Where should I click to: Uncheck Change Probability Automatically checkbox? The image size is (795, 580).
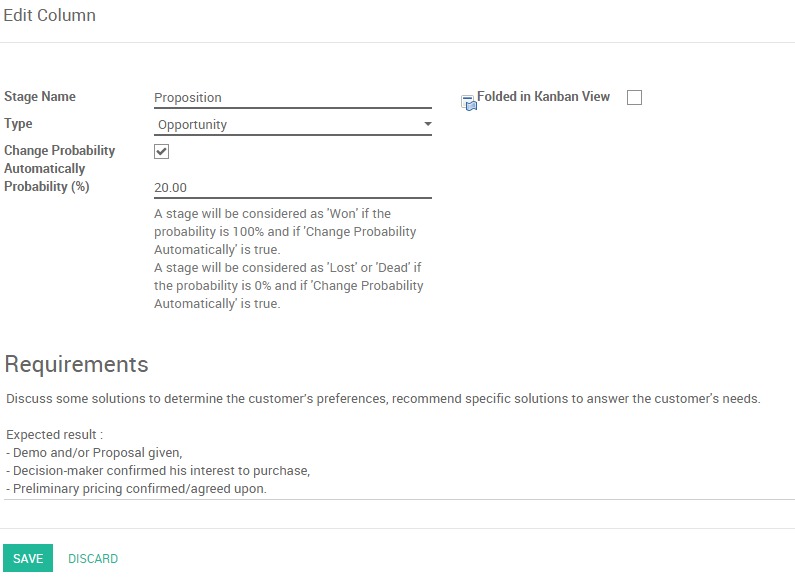pyautogui.click(x=162, y=151)
